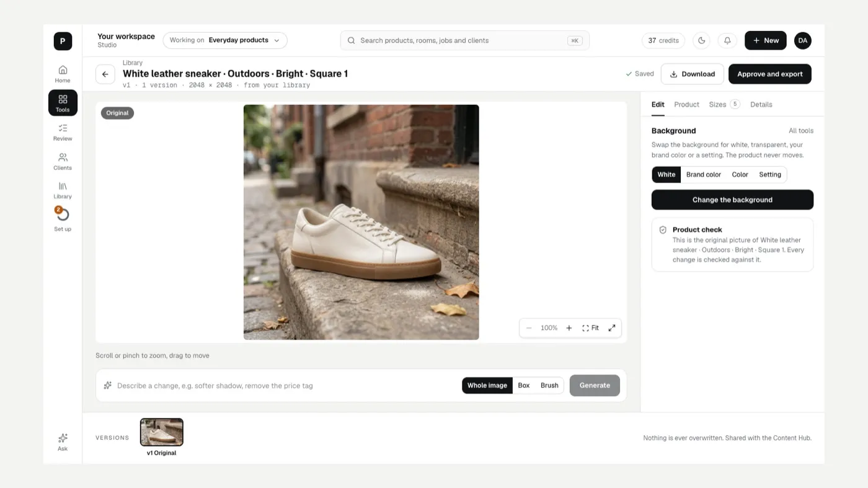Select Brush edit mode
This screenshot has width=868, height=488.
click(x=549, y=386)
